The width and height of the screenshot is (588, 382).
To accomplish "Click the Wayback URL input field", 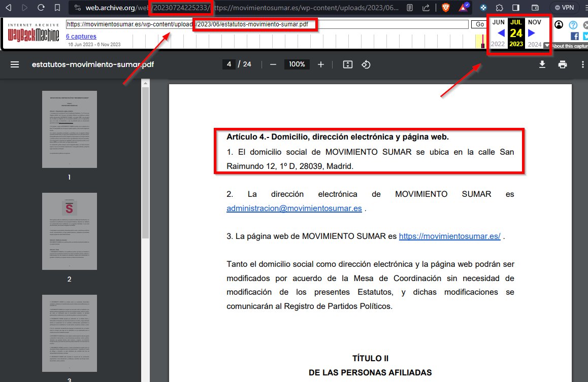I will click(x=267, y=24).
